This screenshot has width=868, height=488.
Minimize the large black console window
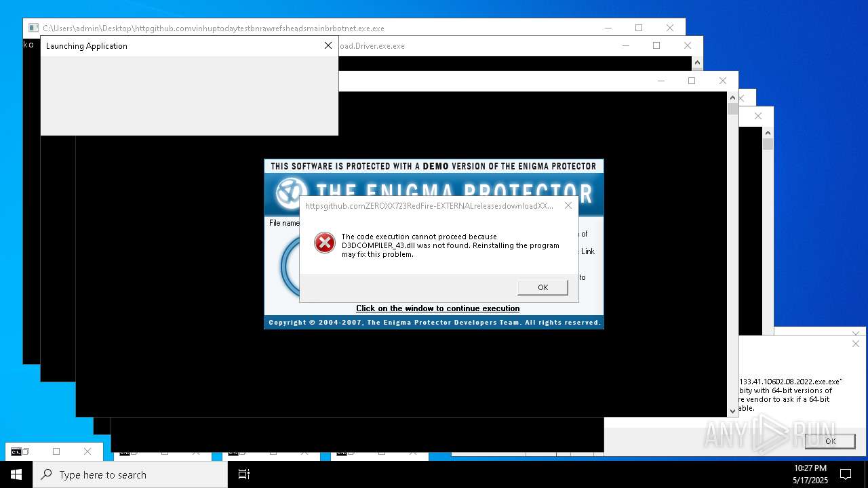[x=660, y=81]
